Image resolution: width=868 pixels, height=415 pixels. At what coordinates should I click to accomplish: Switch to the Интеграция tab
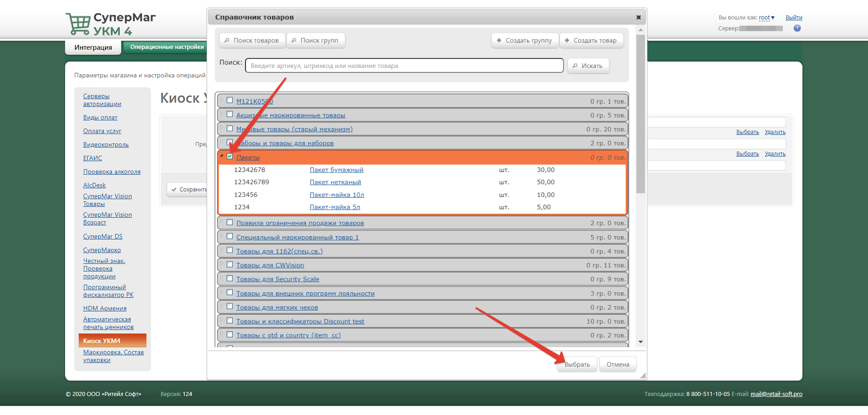93,48
